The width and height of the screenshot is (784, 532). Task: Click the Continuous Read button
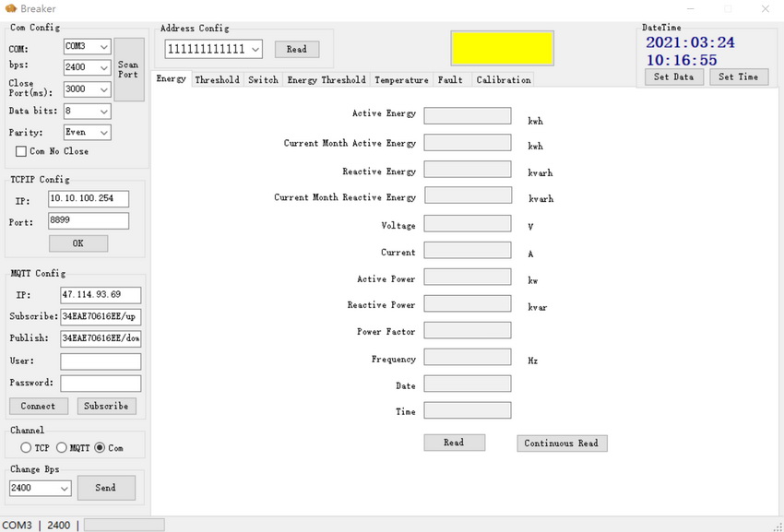(x=562, y=443)
